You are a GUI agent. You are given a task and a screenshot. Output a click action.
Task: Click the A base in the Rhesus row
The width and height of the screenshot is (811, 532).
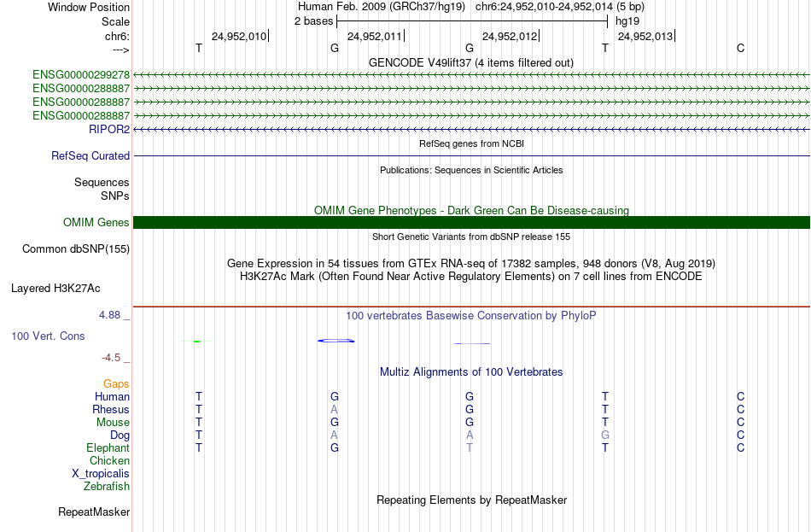coord(334,409)
